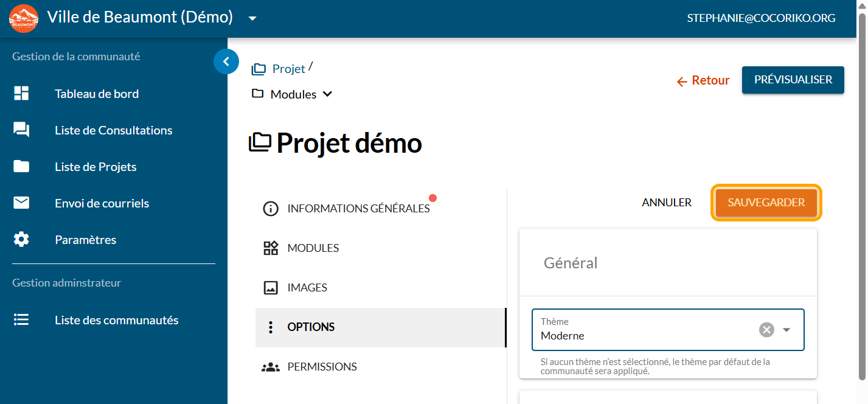Switch to the Modules tab
The height and width of the screenshot is (404, 868).
coord(313,248)
